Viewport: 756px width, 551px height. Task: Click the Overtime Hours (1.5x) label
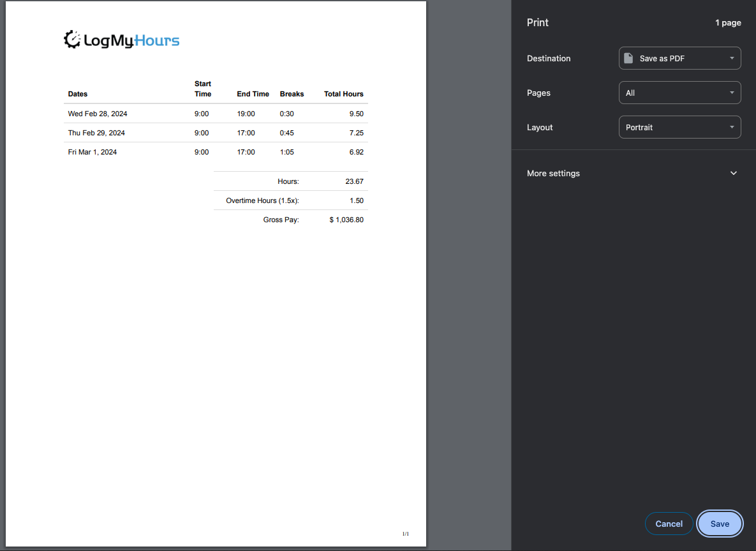coord(262,200)
